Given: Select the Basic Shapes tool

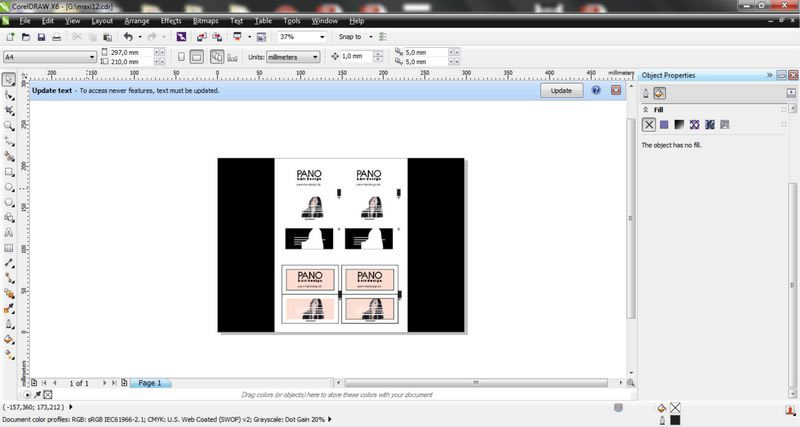Looking at the screenshot, I should coord(9,217).
